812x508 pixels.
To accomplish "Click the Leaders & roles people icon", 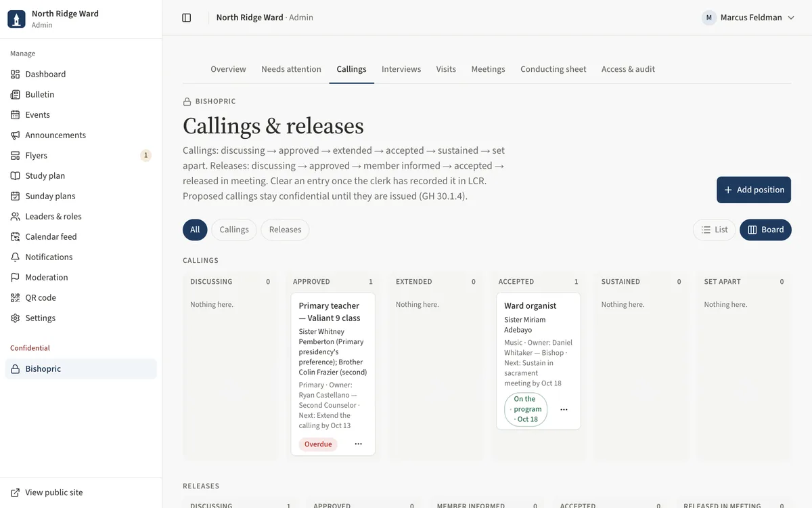I will [x=15, y=216].
